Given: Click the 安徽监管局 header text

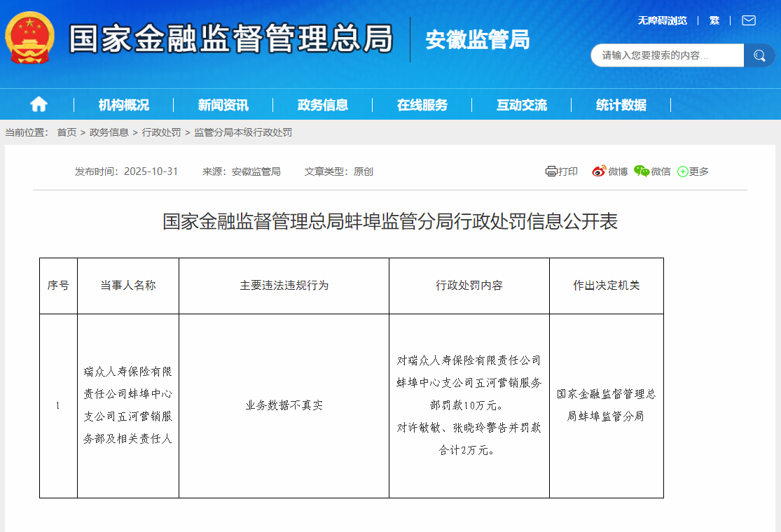Looking at the screenshot, I should tap(478, 40).
